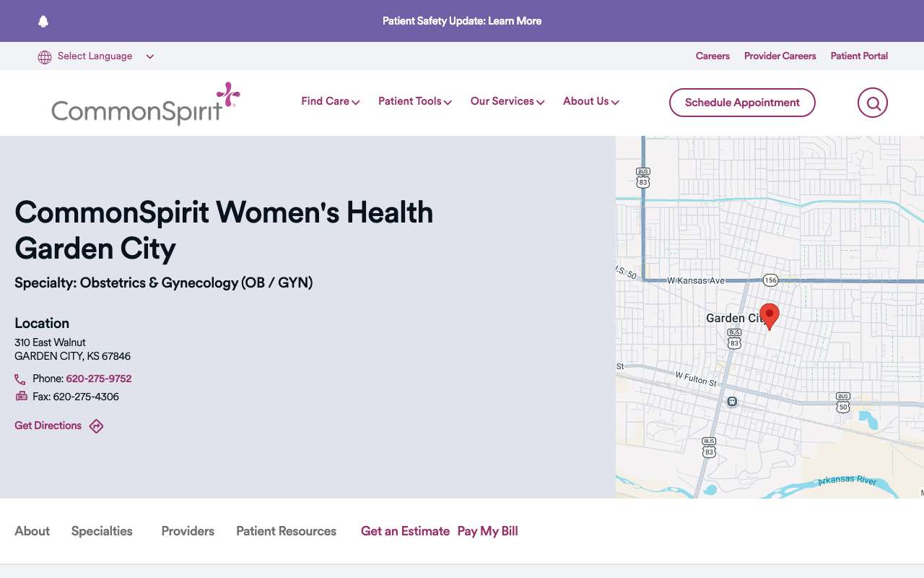Click the 'GARDEN CITY, KS 67846' text

[x=72, y=356]
